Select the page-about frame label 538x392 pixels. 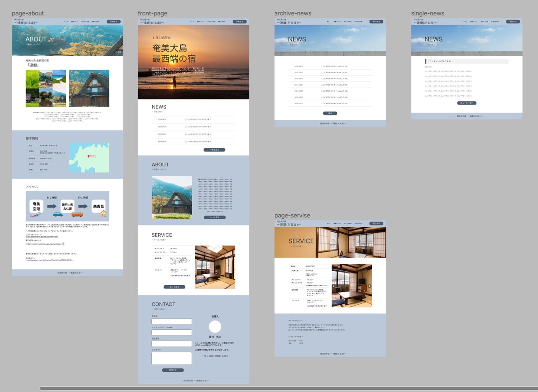click(28, 13)
